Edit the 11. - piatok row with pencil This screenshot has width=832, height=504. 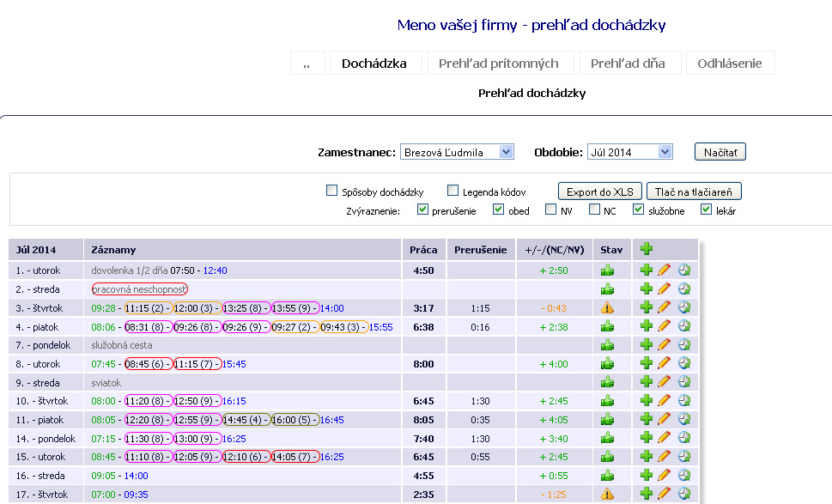[664, 419]
